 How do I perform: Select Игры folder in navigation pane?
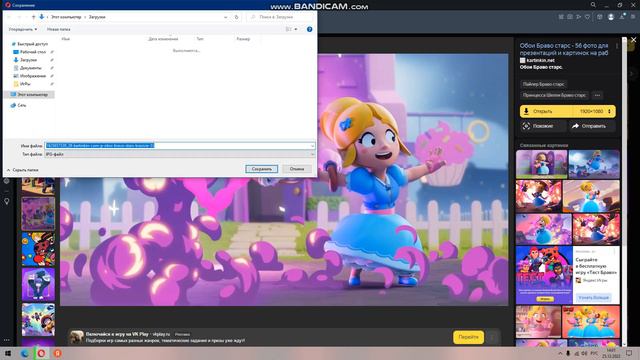tap(25, 84)
